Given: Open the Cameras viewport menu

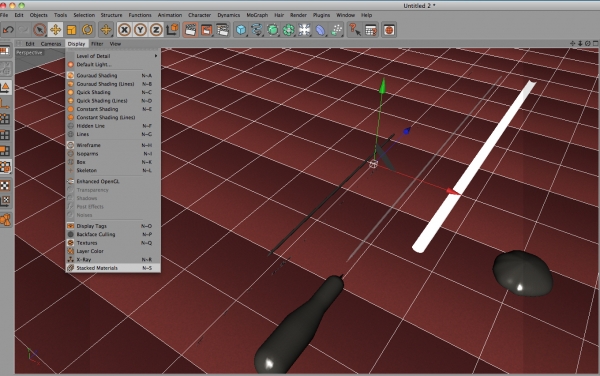Looking at the screenshot, I should click(51, 44).
